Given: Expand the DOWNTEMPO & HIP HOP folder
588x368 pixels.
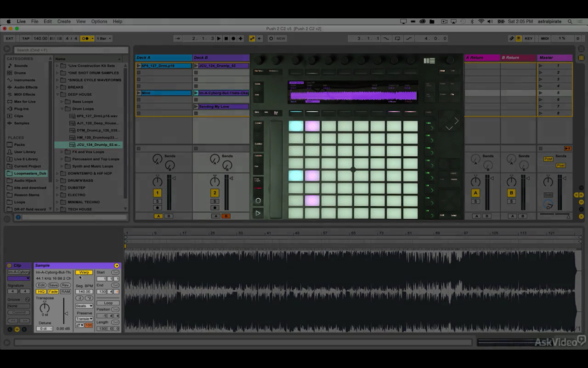Looking at the screenshot, I should 57,173.
